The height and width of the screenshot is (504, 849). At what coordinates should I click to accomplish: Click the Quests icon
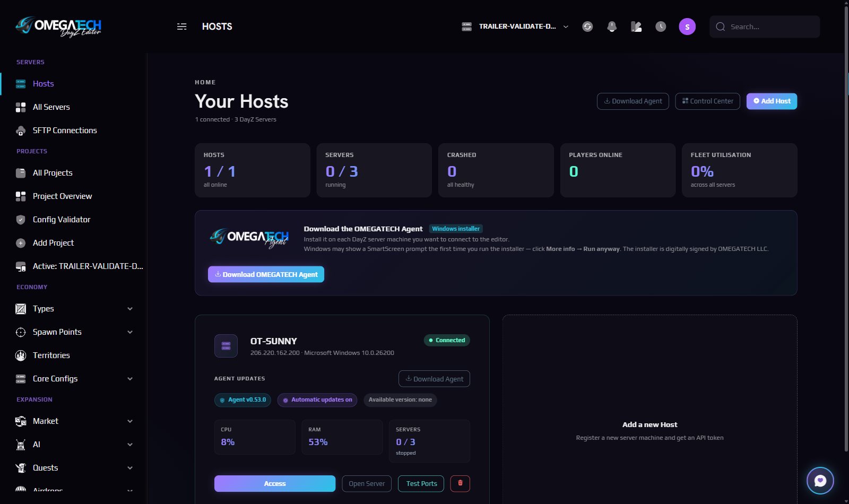point(21,468)
